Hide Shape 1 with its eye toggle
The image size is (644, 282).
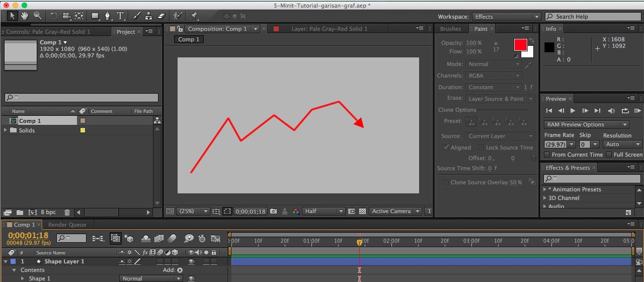pyautogui.click(x=191, y=278)
